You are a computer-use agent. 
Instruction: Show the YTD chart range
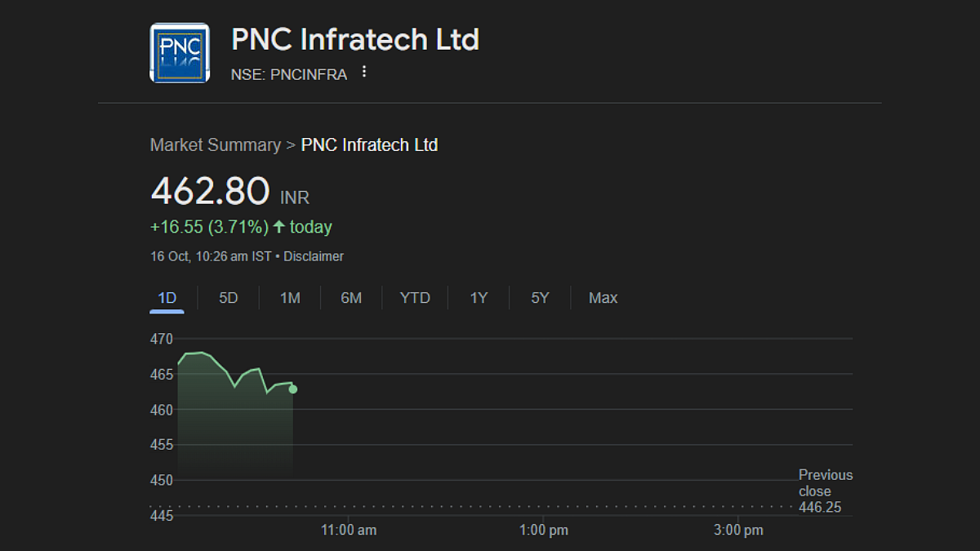[415, 298]
